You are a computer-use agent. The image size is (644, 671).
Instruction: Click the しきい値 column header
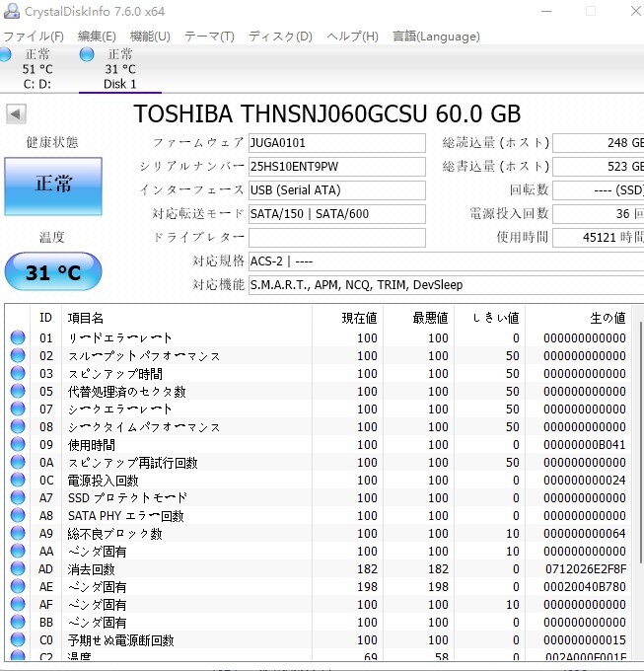[x=489, y=318]
